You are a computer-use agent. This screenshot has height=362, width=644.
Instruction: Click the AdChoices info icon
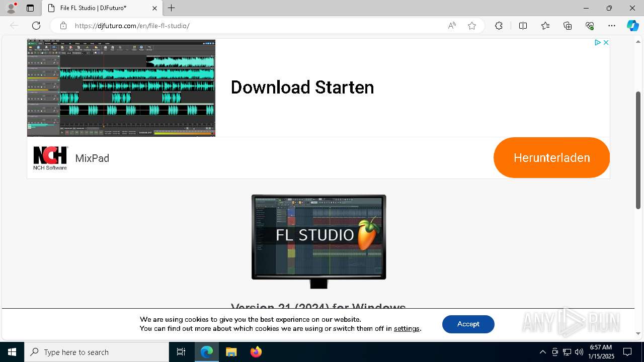(x=598, y=43)
